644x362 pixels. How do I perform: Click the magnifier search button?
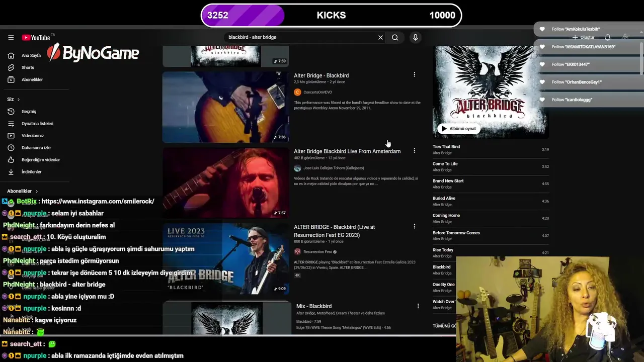coord(395,37)
